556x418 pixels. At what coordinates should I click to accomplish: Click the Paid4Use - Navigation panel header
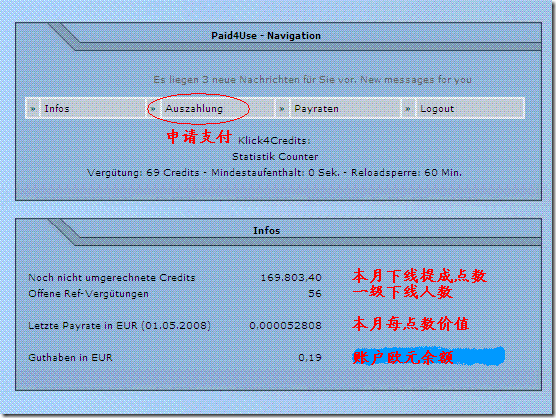click(266, 36)
